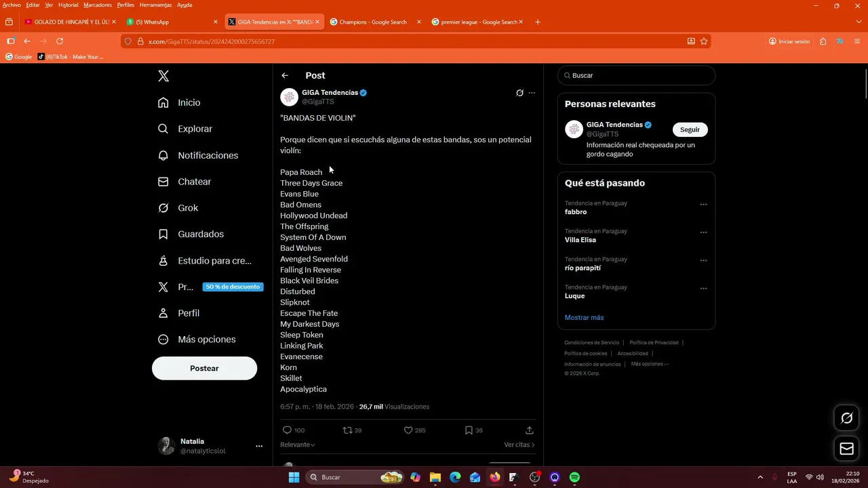Open options for fabbro trend
This screenshot has height=488, width=868.
703,205
